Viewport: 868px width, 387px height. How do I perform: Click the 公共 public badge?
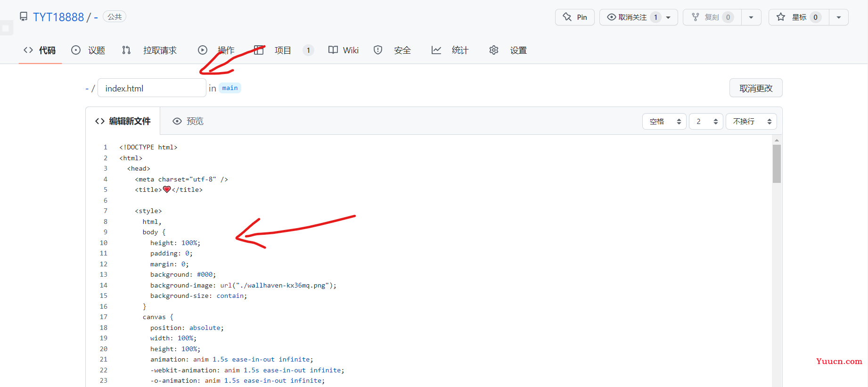click(x=115, y=16)
